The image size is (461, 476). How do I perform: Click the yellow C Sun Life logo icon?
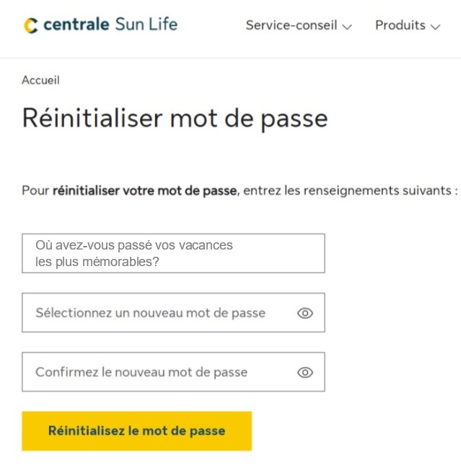pyautogui.click(x=31, y=26)
